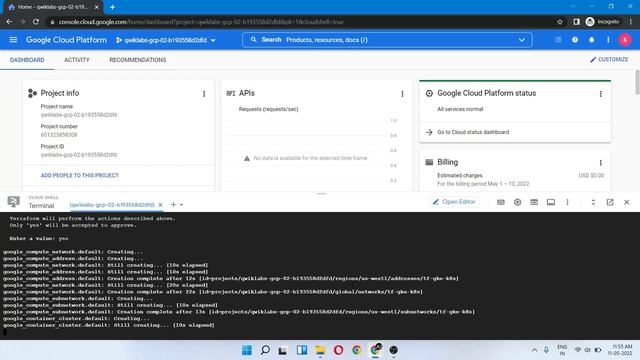The width and height of the screenshot is (640, 360).
Task: Click Add People to This Project
Action: pos(80,175)
